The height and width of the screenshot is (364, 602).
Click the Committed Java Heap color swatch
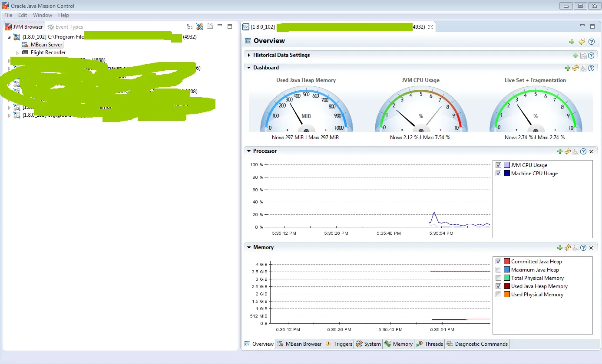pos(507,262)
